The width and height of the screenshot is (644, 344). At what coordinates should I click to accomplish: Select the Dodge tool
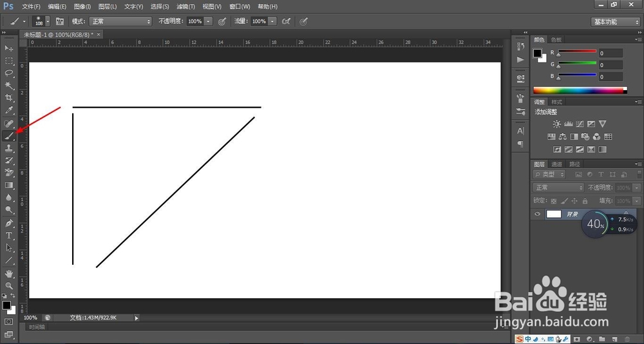8,211
